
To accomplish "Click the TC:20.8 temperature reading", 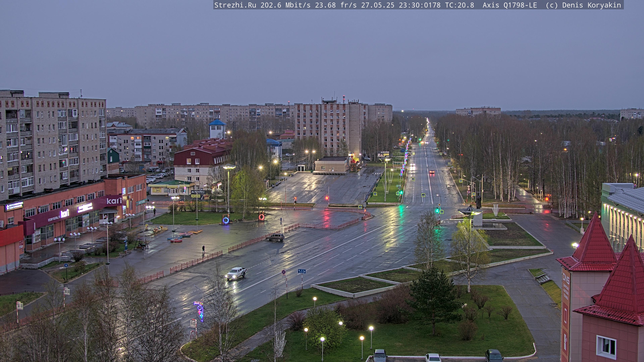I will 460,5.
